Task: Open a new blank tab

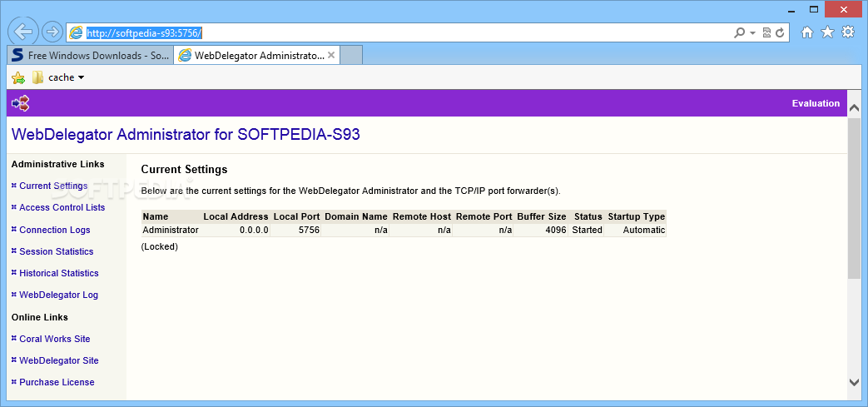Action: 351,56
